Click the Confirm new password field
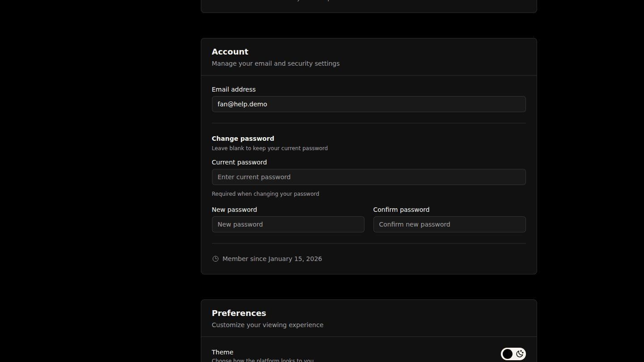 pyautogui.click(x=449, y=224)
